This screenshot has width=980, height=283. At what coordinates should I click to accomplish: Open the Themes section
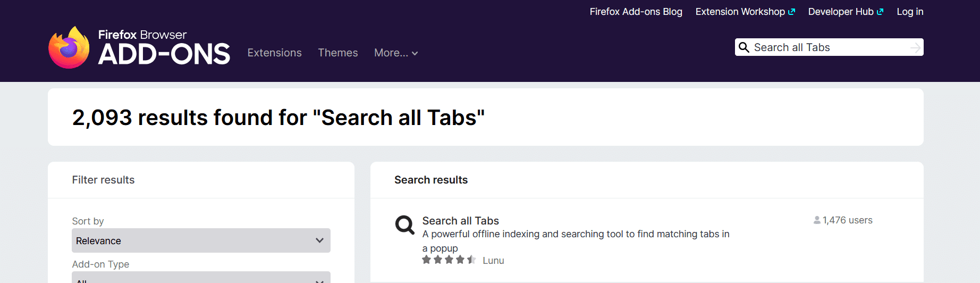click(x=338, y=53)
